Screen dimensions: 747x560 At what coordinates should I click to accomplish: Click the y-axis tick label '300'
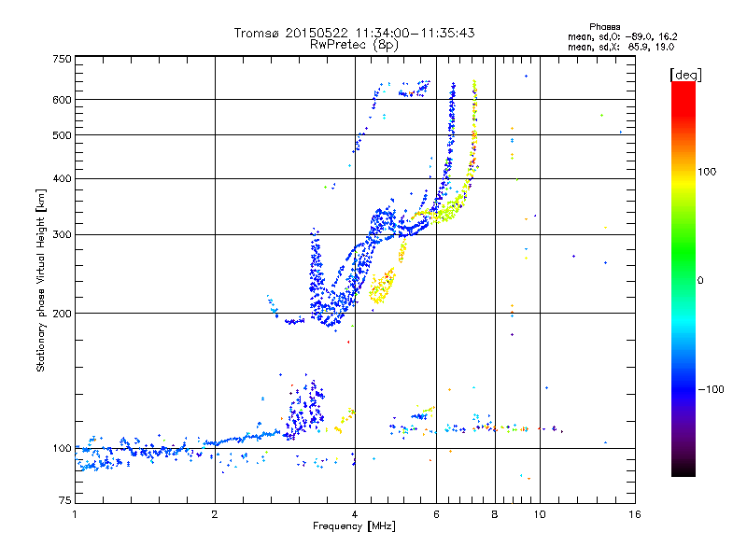[x=62, y=235]
